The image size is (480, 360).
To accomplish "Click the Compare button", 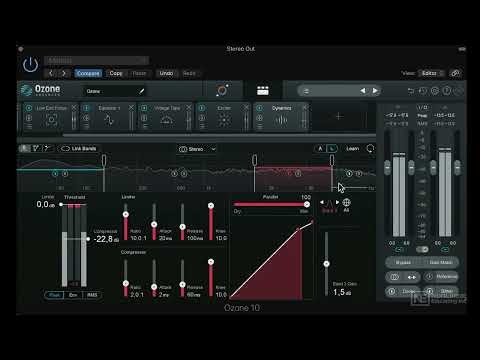I will [88, 73].
